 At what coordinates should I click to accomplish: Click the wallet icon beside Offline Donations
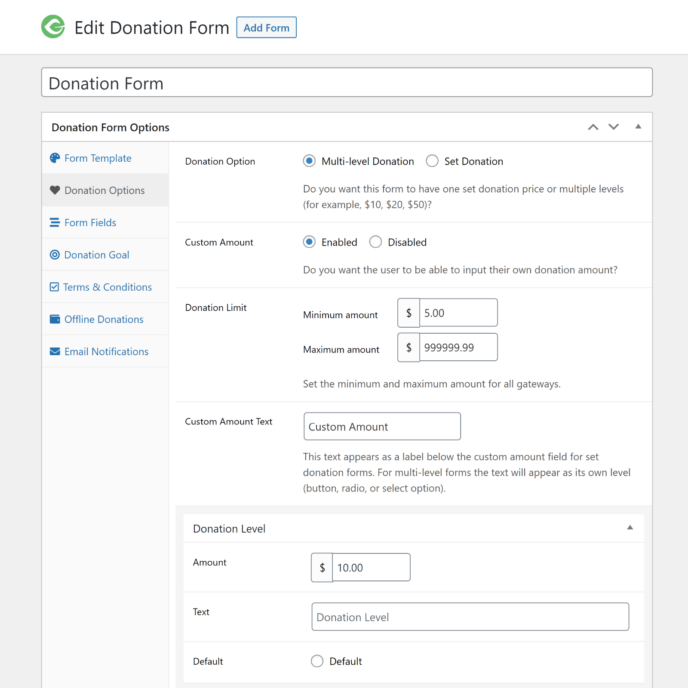point(55,319)
